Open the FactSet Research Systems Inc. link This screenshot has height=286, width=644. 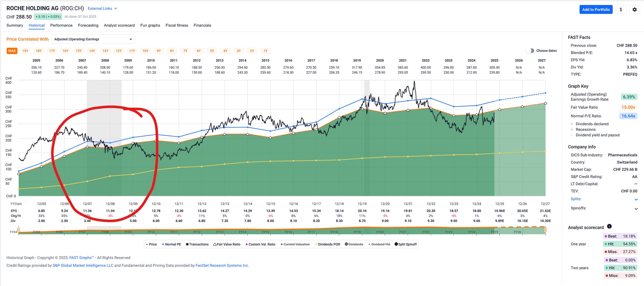coord(222,266)
